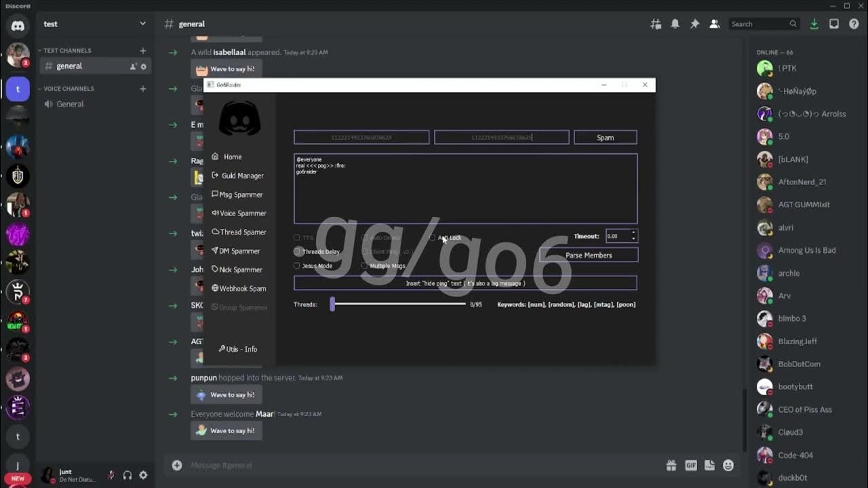Open the sticker picker icon
The image size is (868, 488).
click(x=709, y=465)
